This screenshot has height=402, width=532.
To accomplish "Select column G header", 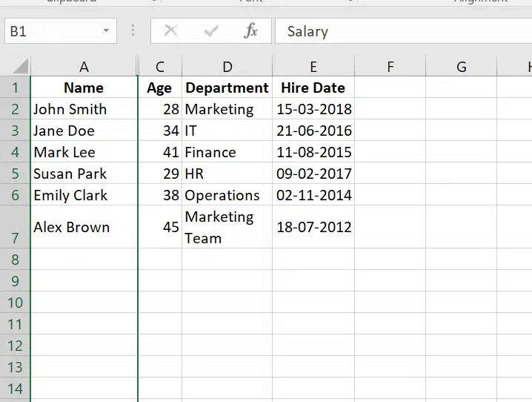I will (461, 66).
